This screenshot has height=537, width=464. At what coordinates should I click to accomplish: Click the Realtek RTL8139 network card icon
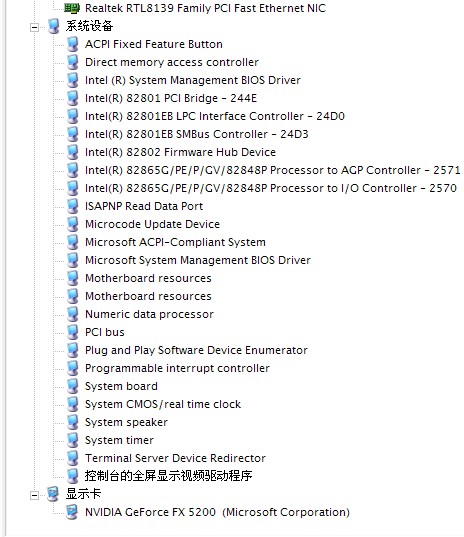(72, 8)
